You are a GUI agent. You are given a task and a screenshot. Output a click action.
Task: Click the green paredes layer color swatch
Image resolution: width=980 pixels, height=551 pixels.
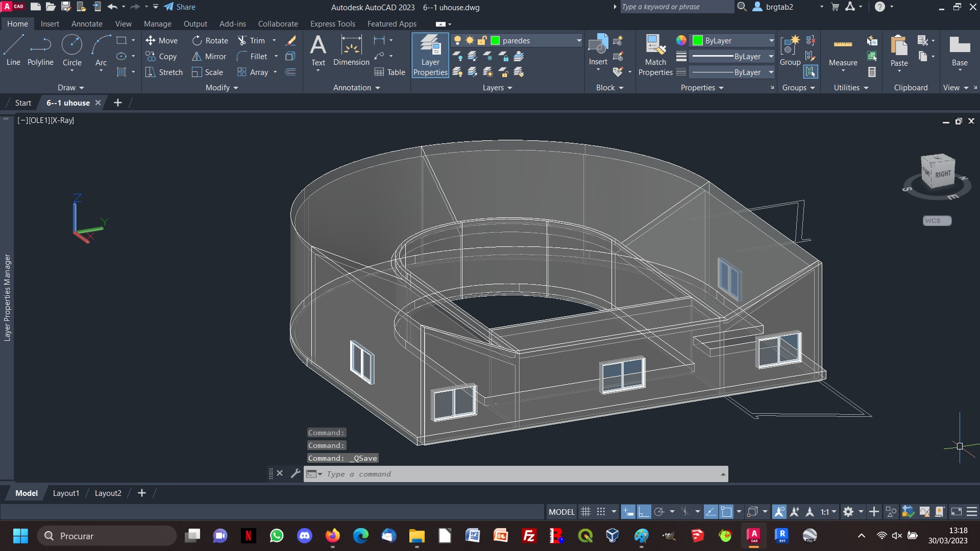click(x=495, y=40)
